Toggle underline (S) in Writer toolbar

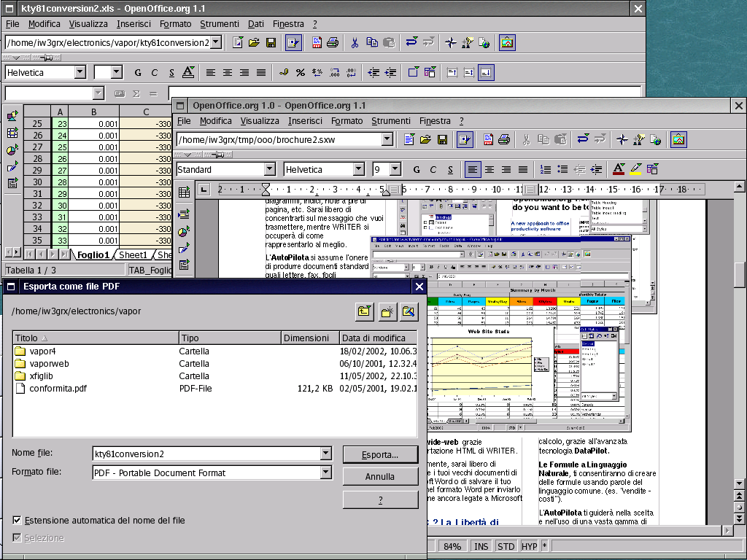tap(450, 169)
